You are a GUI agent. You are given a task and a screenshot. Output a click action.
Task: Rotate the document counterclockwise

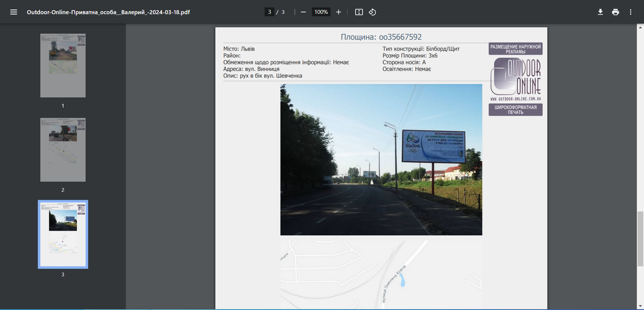coord(372,12)
